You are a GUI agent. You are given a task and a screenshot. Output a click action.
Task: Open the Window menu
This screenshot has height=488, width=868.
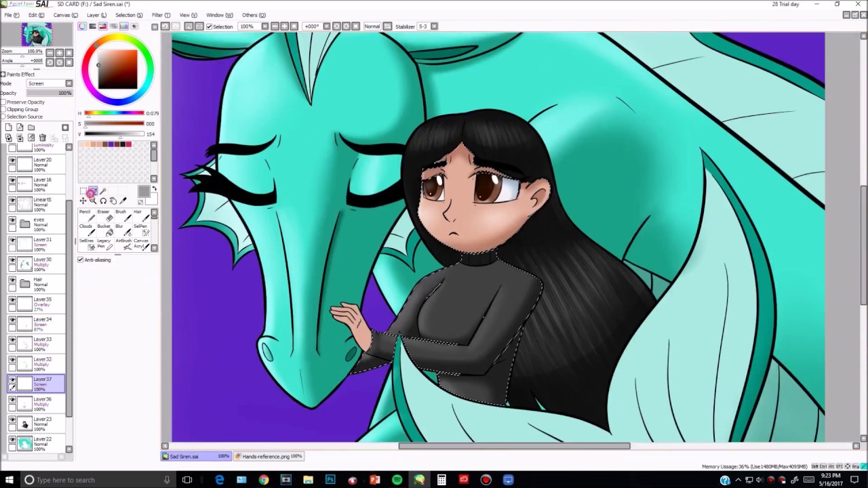pyautogui.click(x=219, y=15)
